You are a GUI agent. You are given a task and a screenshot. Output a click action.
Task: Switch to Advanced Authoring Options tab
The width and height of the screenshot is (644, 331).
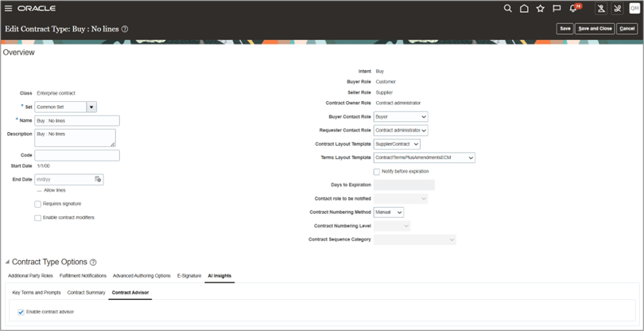(x=142, y=276)
